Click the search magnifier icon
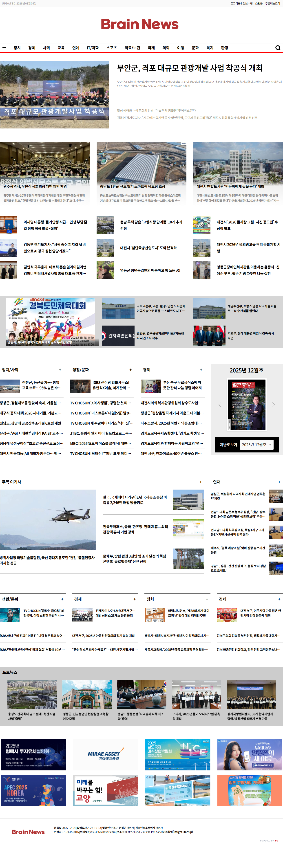This screenshot has height=868, width=283. pos(278,48)
